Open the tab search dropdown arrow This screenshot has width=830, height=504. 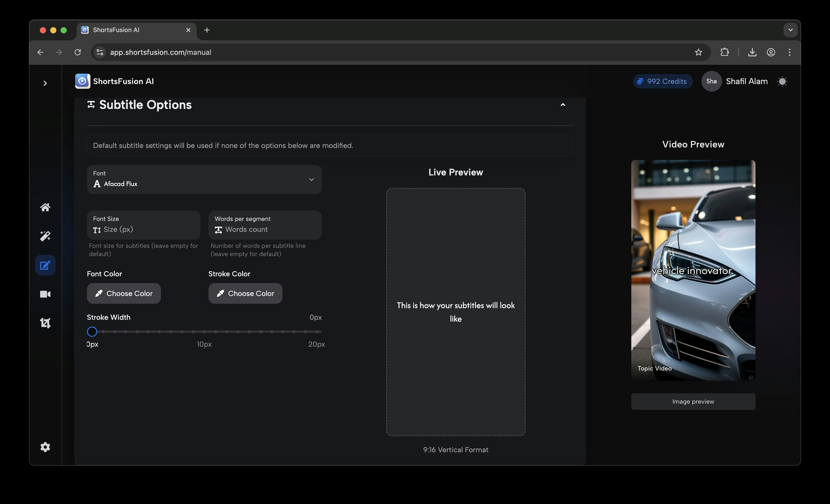click(x=790, y=30)
